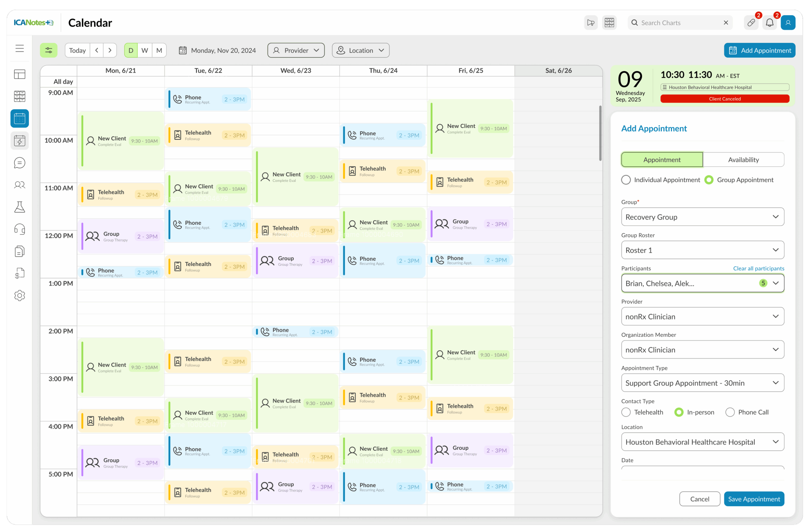This screenshot has height=532, width=812.
Task: Click Save Appointment button
Action: [x=754, y=499]
